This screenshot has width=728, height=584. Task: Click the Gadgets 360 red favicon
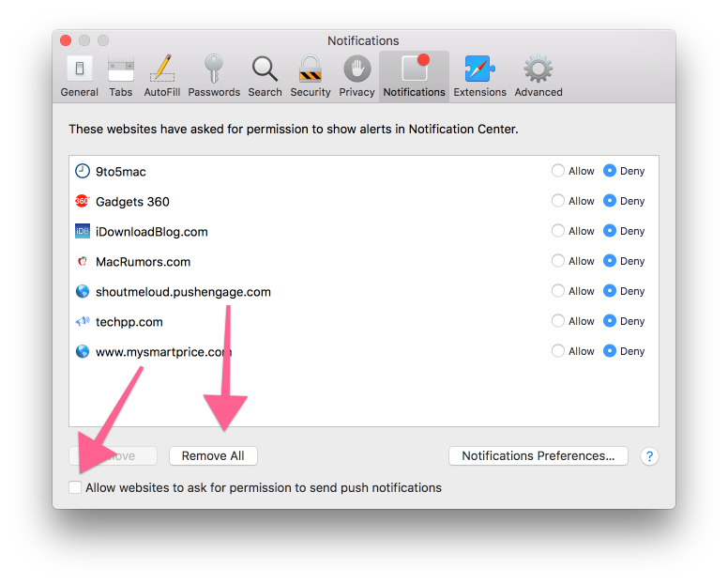(83, 201)
